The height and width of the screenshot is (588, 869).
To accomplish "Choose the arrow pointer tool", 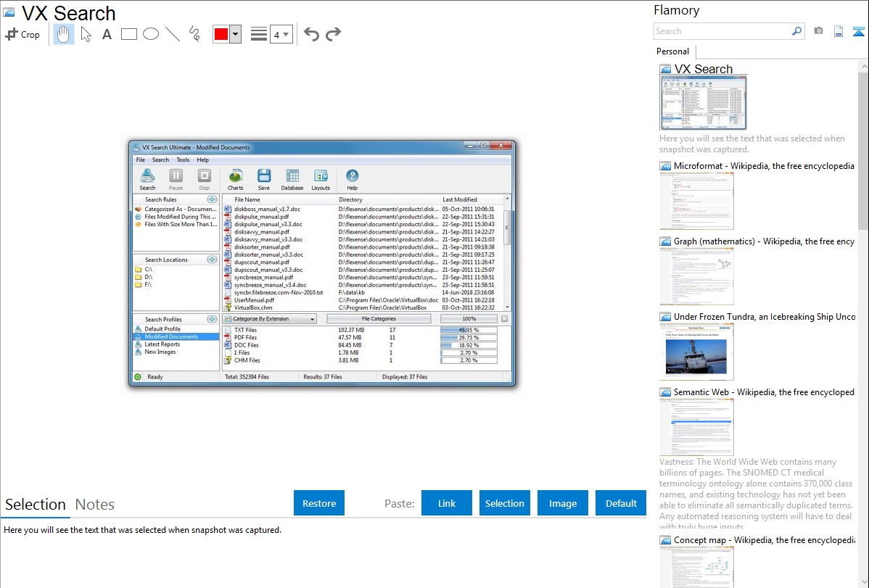I will pos(86,34).
